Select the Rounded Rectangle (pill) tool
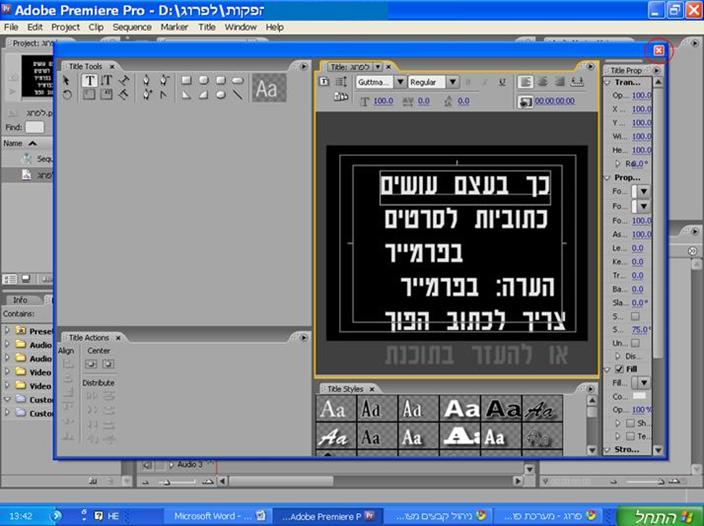Screen dimensions: 704x526 [x=238, y=80]
